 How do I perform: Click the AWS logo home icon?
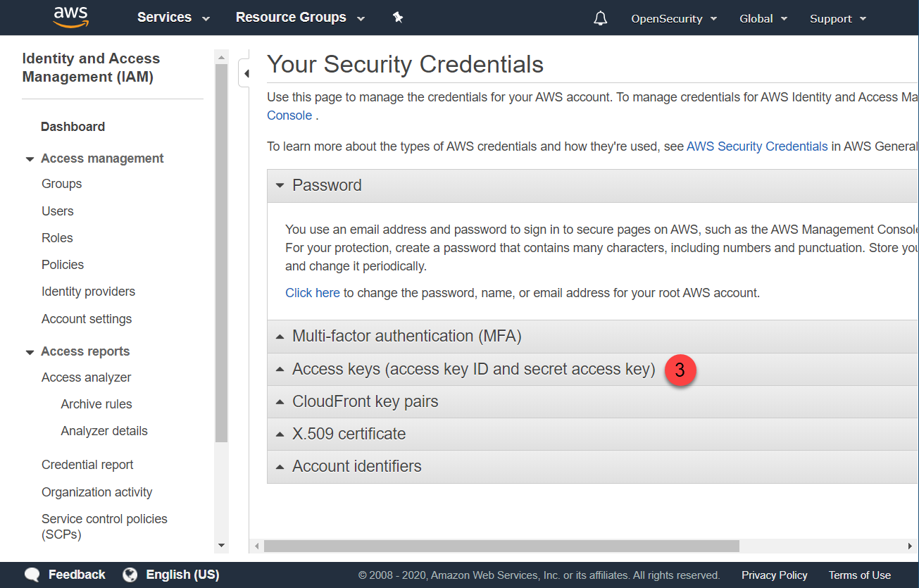70,17
